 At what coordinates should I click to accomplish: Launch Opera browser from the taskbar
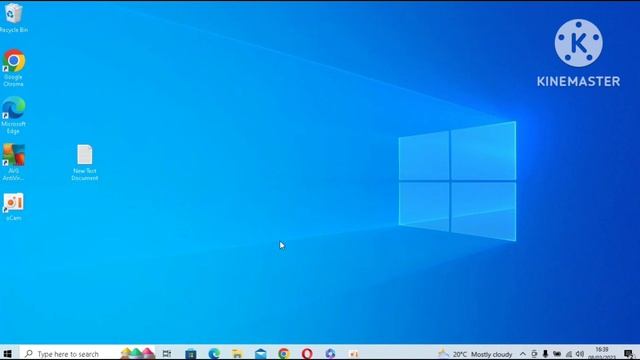click(x=307, y=353)
